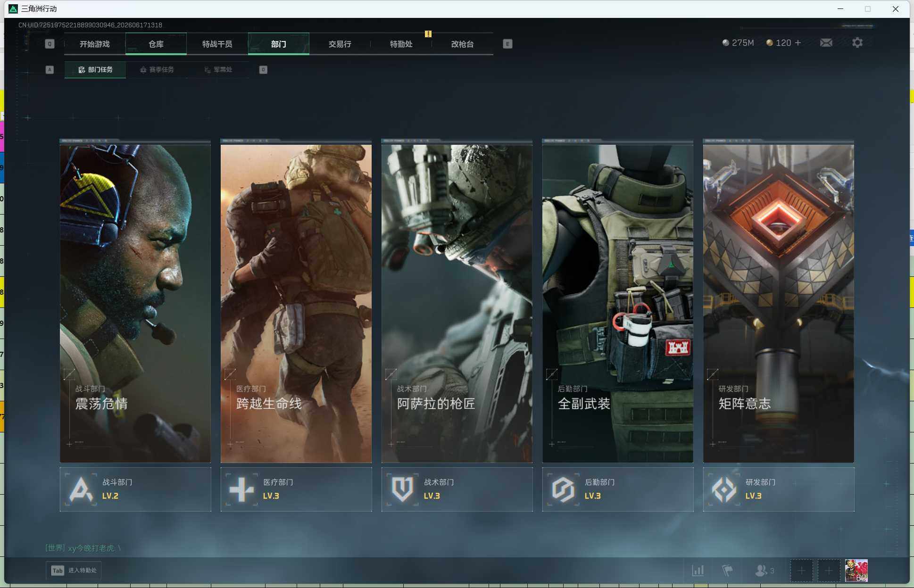Click the LV.3 level text under 研发部门
This screenshot has height=588, width=914.
tap(754, 496)
